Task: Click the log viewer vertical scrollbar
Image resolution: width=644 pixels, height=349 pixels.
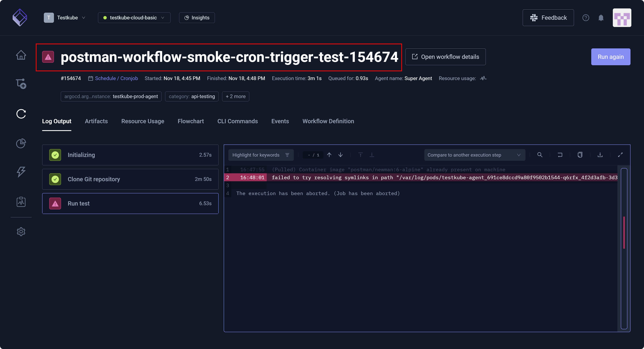Action: [624, 249]
